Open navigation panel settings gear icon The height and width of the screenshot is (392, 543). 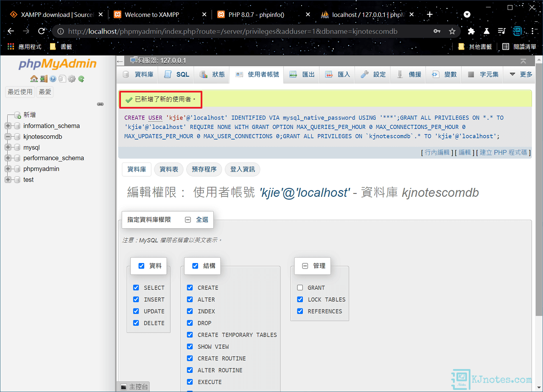point(72,79)
